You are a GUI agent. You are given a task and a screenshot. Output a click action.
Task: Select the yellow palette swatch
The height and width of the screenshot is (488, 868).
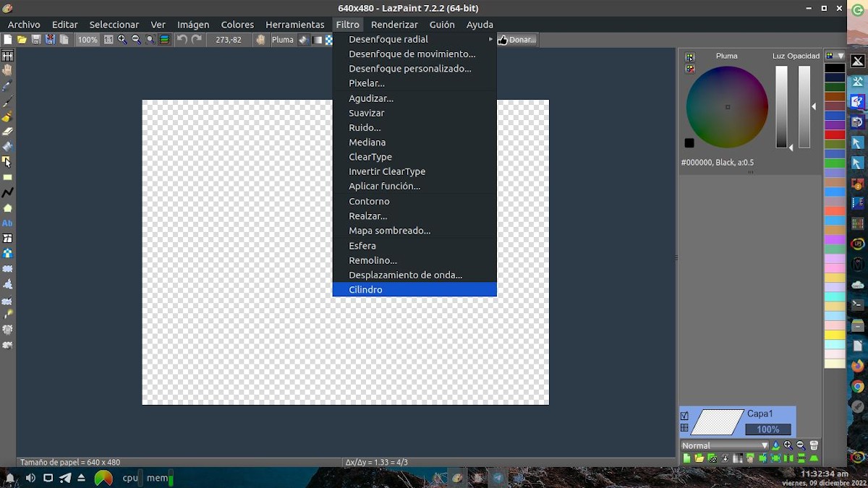click(835, 335)
